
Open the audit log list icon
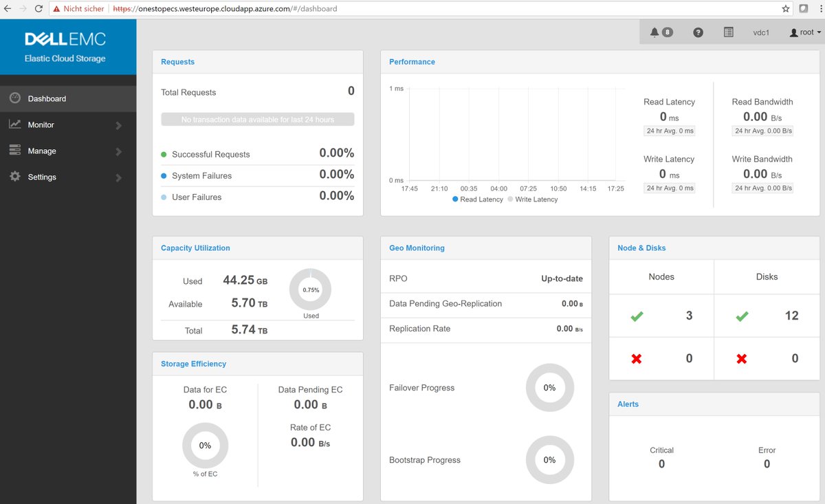click(x=728, y=32)
